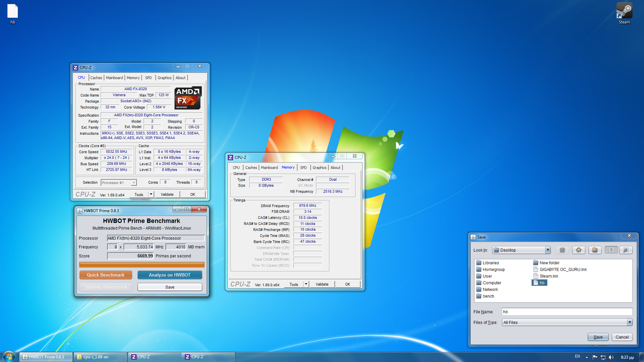Cancel the Save dialog
Viewport: 644px width, 362px height.
click(x=622, y=337)
